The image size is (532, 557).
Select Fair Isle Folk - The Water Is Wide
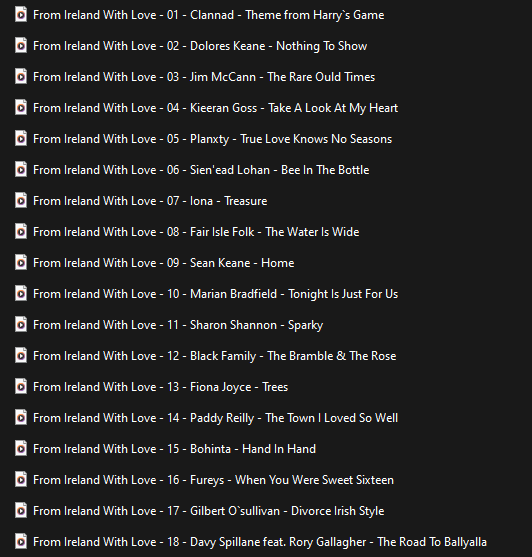pyautogui.click(x=196, y=232)
